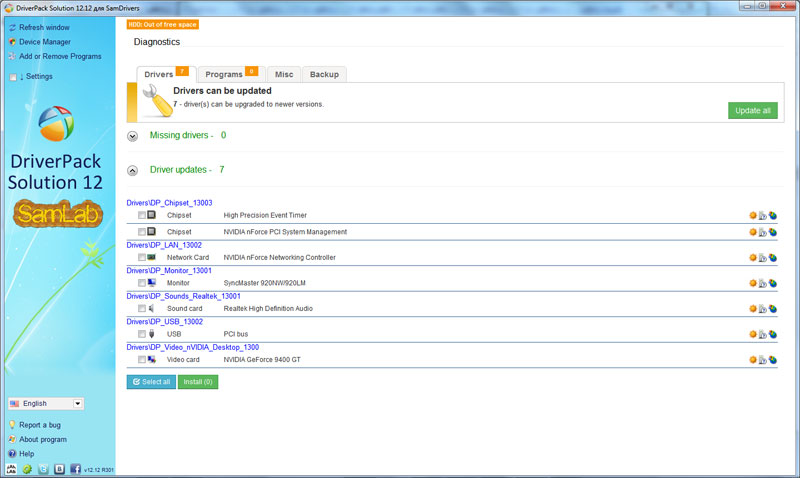Click globe icon in High Precision Event Timer row
Screen dimensions: 800x478
click(x=773, y=216)
